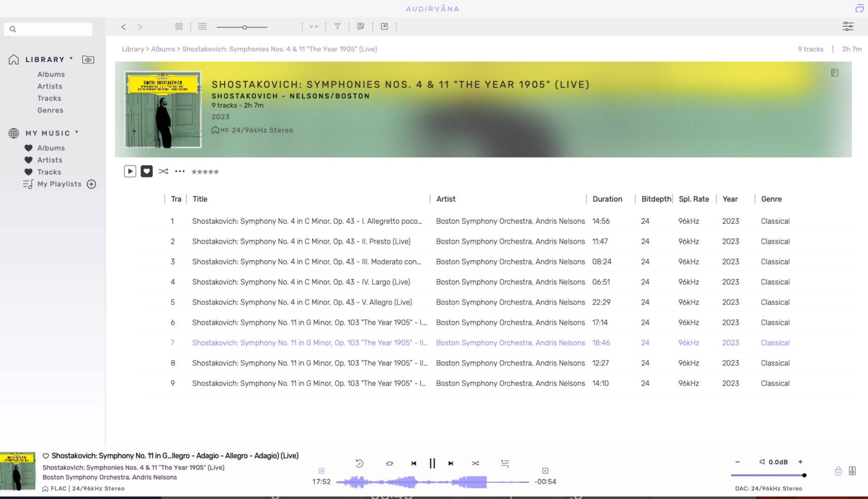
Task: Select track 1 Allegretto poco
Action: 495,221
